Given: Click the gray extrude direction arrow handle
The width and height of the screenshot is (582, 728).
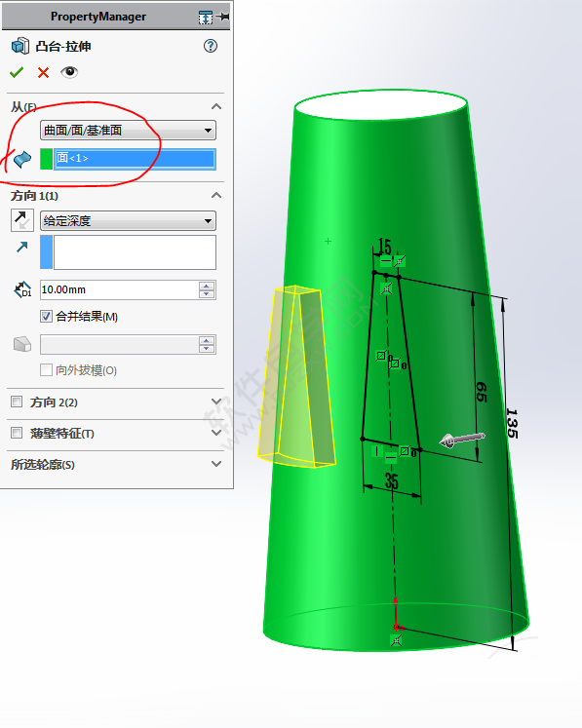Looking at the screenshot, I should click(462, 440).
